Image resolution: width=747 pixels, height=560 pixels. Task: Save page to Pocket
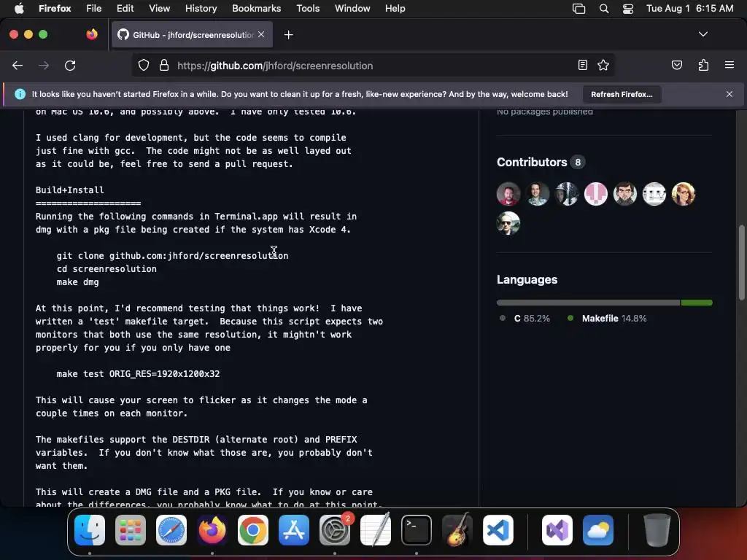pos(676,65)
